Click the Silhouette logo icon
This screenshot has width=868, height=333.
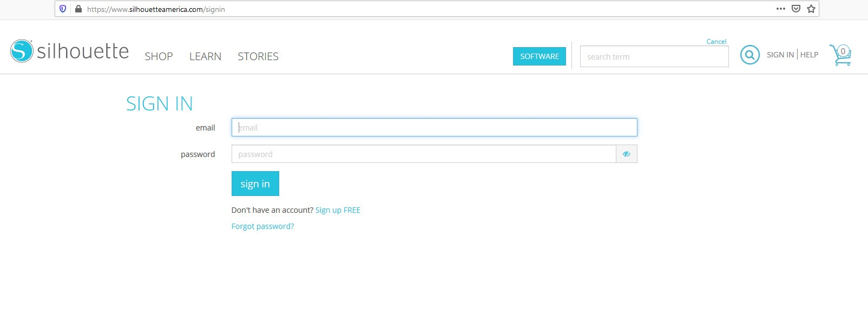tap(22, 51)
